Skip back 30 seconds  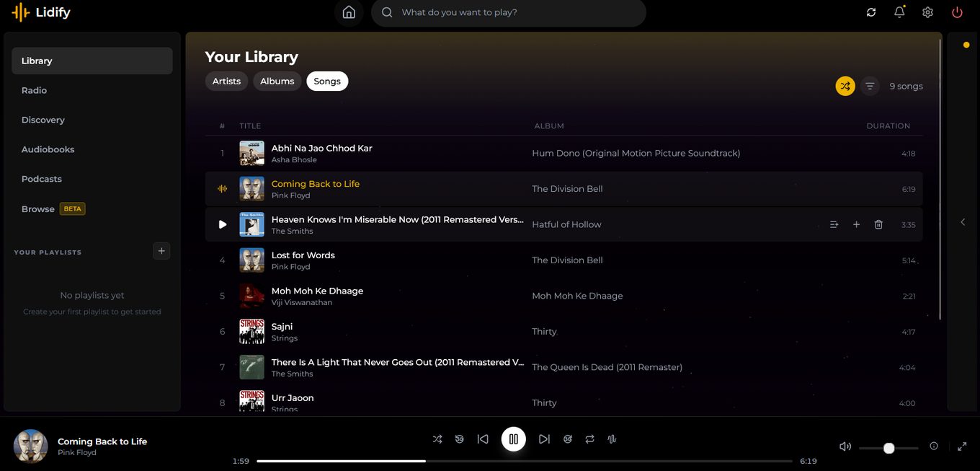[x=459, y=439]
